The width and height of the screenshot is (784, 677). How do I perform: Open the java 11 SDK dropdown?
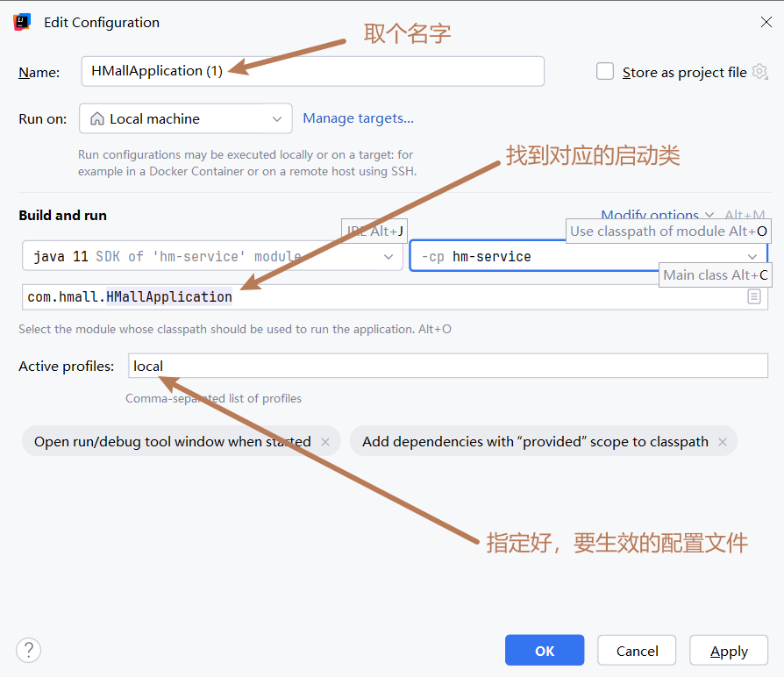point(212,256)
